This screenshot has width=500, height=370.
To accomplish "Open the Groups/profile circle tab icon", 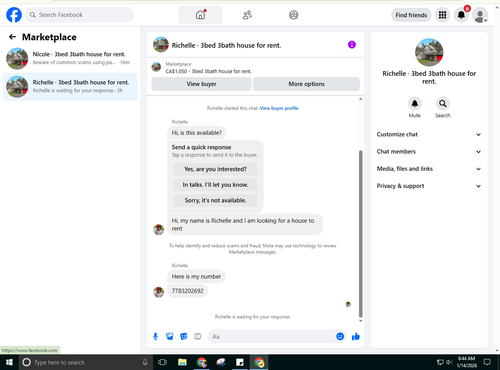I will [x=294, y=15].
